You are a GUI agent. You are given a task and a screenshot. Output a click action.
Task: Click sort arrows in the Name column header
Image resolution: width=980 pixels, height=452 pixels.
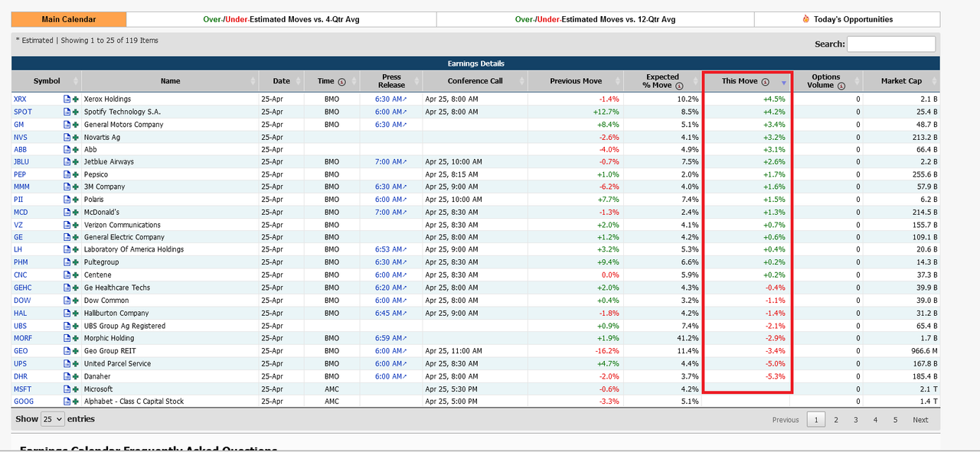point(253,81)
